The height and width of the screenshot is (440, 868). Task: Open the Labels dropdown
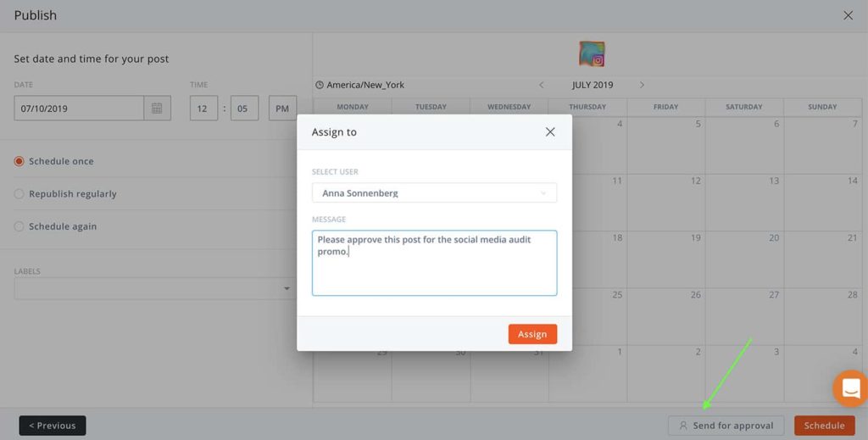click(x=154, y=288)
